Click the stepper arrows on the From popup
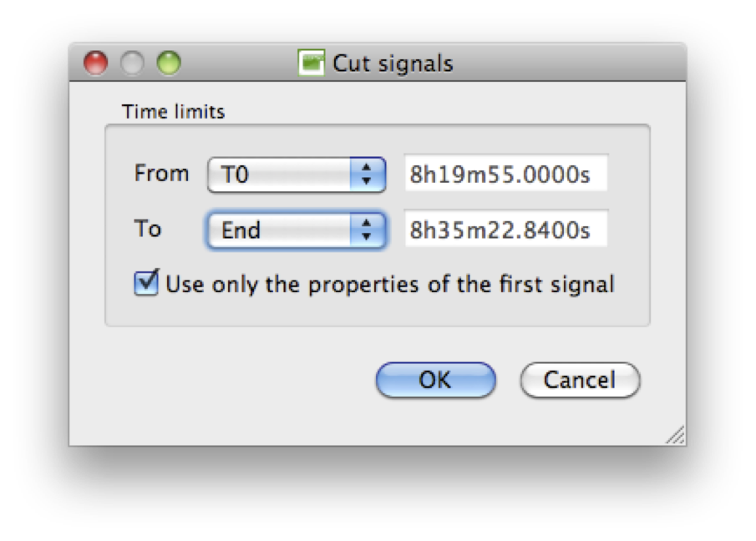The image size is (756, 541). click(366, 175)
